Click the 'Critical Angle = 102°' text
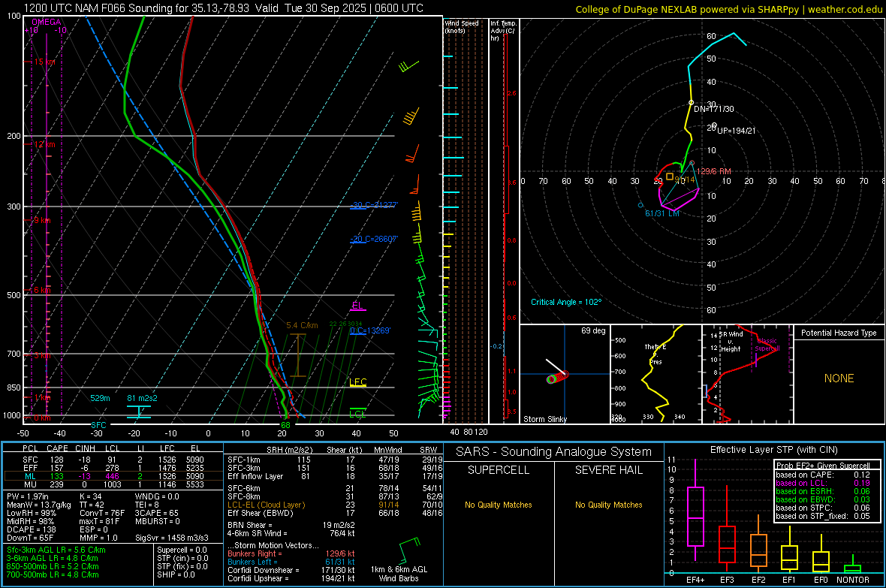Viewport: 886px width, 588px height. point(566,302)
